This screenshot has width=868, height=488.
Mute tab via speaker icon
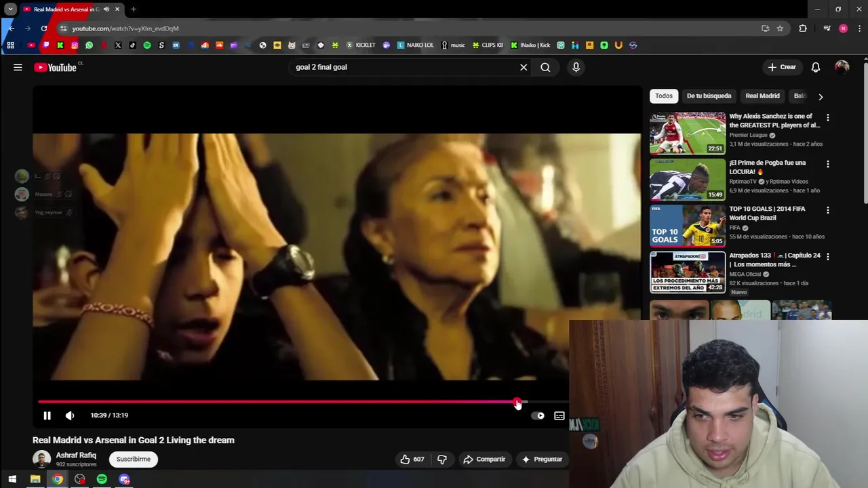coord(106,9)
